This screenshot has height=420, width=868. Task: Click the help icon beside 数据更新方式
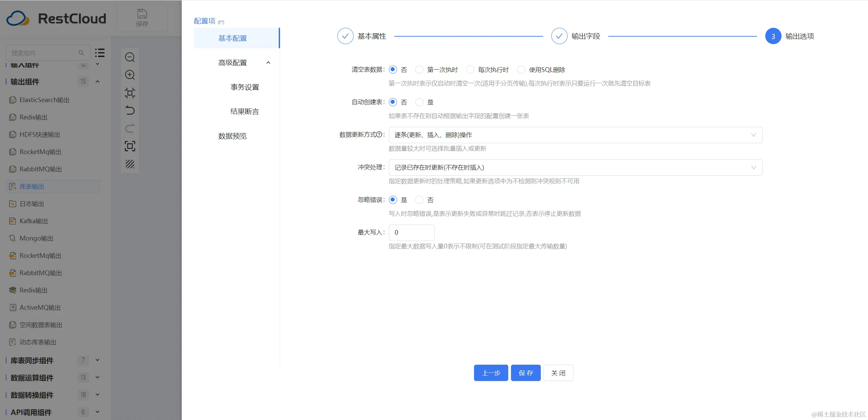click(x=379, y=135)
